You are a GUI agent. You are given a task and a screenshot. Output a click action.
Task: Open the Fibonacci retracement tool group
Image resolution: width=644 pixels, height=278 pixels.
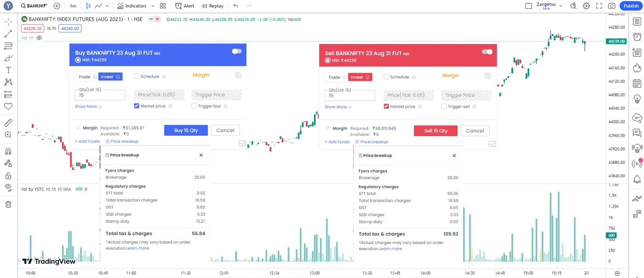click(8, 46)
